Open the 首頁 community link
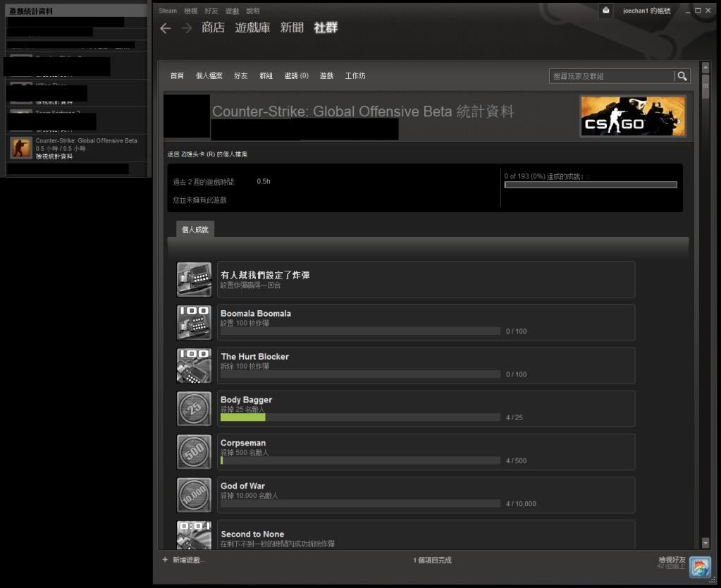Screen dimensions: 721x588 [x=177, y=75]
